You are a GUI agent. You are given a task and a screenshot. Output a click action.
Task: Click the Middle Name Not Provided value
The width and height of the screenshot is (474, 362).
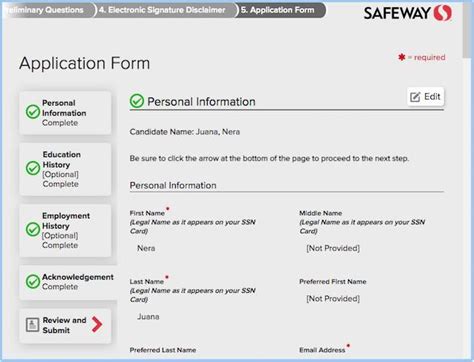(333, 248)
